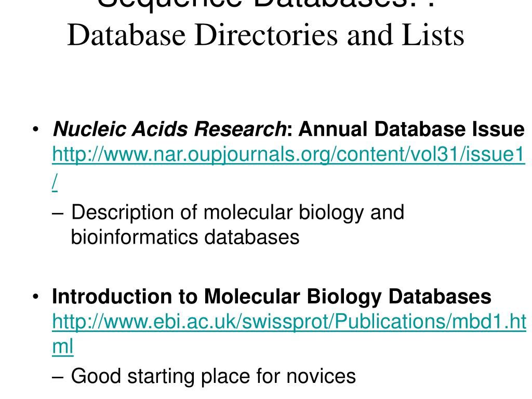Click the "Database Directories and Lists" title
The image size is (532, 399).
pos(265,35)
